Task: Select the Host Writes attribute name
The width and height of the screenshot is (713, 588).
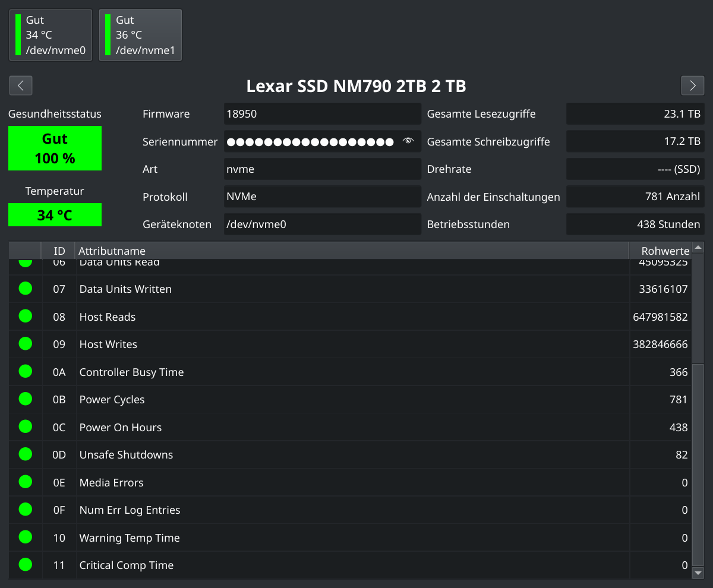Action: [108, 344]
